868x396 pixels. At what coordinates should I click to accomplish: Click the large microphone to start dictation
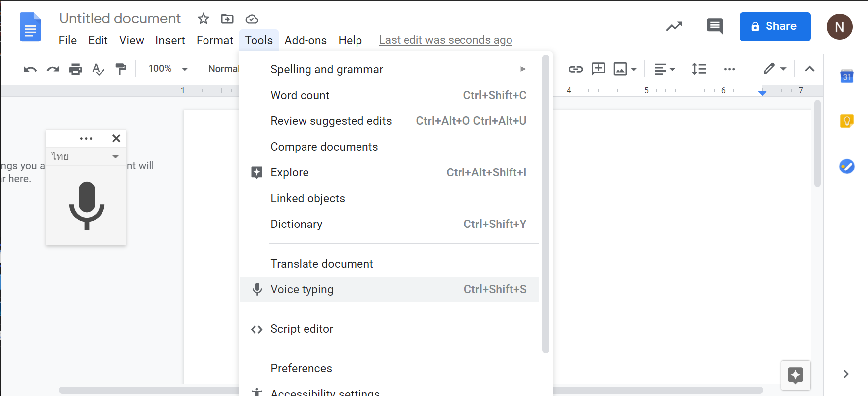click(87, 205)
